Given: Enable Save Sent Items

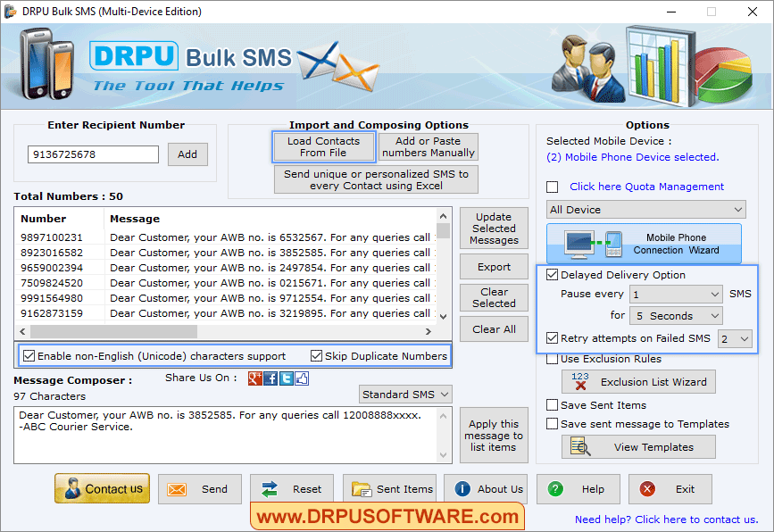Looking at the screenshot, I should click(553, 405).
